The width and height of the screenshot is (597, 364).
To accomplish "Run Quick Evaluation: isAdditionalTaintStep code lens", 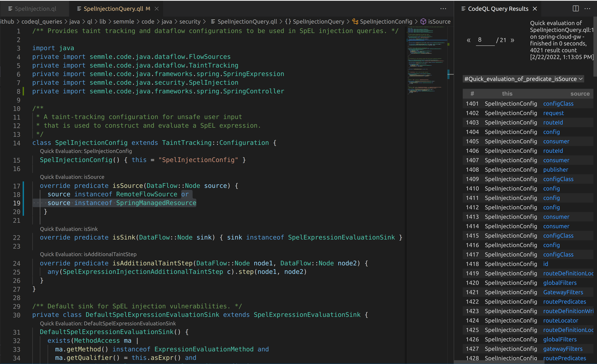I will (88, 254).
